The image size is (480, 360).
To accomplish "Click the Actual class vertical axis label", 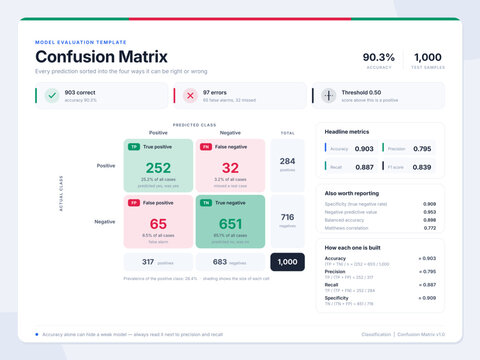I will 61,193.
